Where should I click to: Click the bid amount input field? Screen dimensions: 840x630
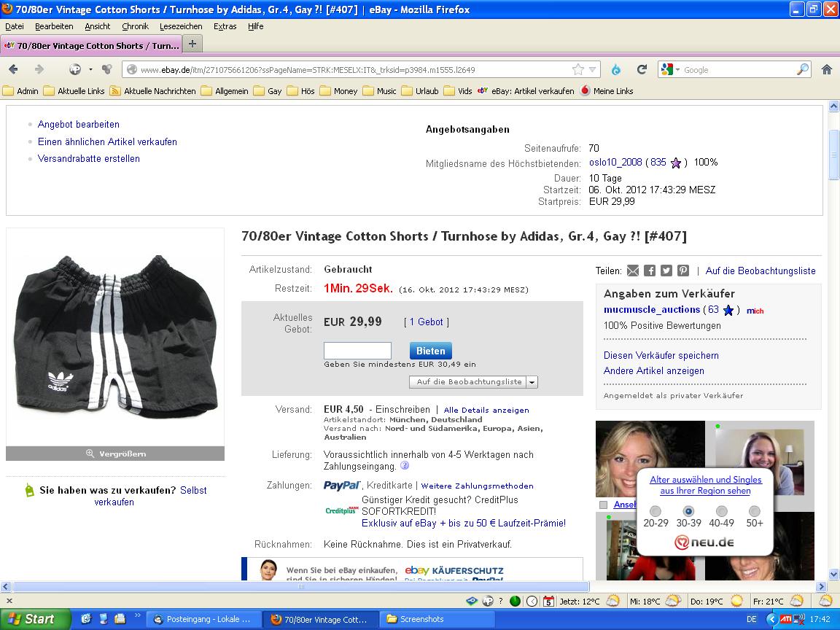tap(357, 351)
